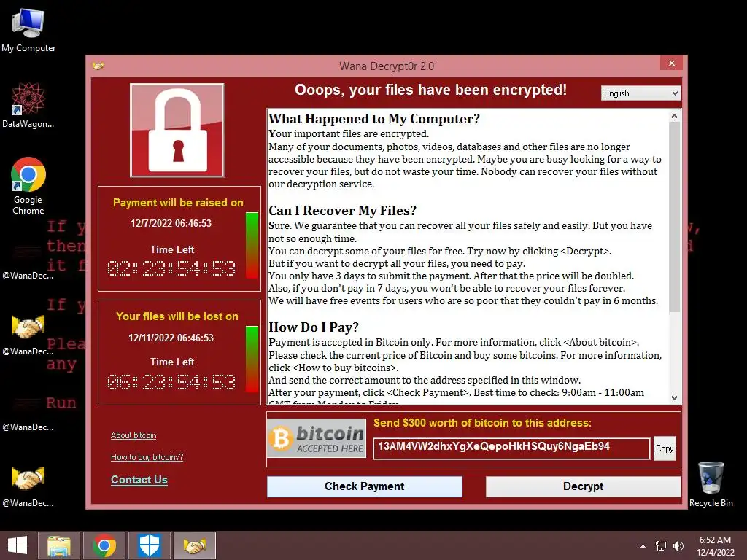Click the Decrypt button
Viewport: 747px width, 560px height.
[583, 486]
